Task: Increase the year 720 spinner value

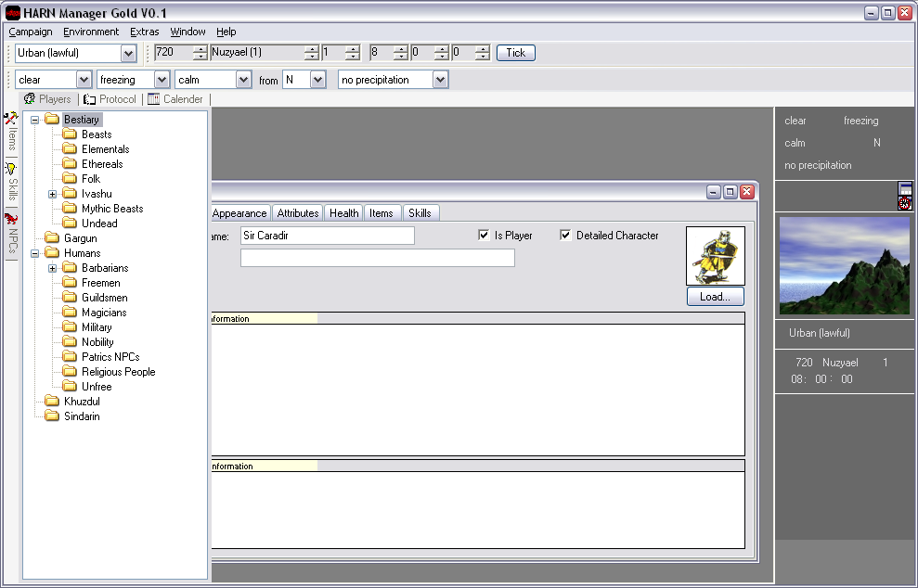Action: coord(200,48)
